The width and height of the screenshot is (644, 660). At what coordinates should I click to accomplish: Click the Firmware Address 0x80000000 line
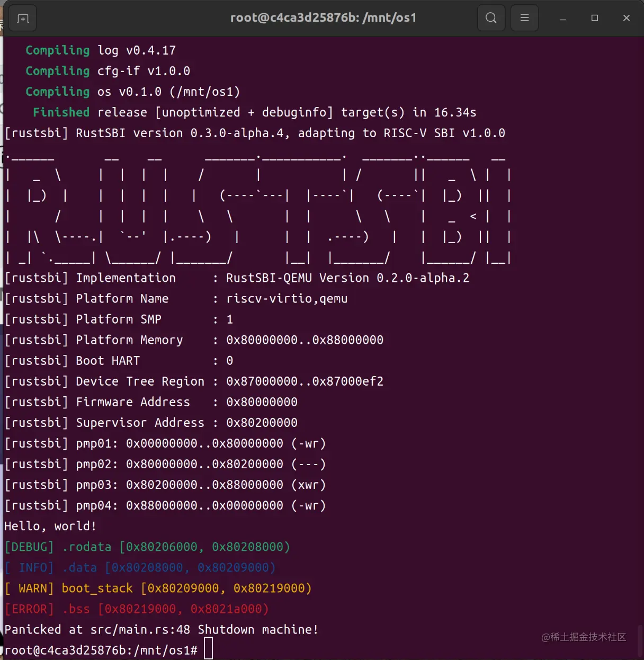click(151, 402)
